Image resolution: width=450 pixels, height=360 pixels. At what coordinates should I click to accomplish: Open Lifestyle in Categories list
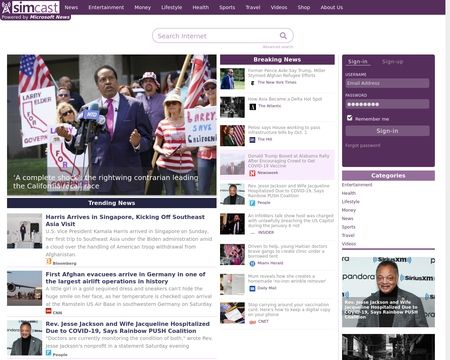click(x=351, y=202)
